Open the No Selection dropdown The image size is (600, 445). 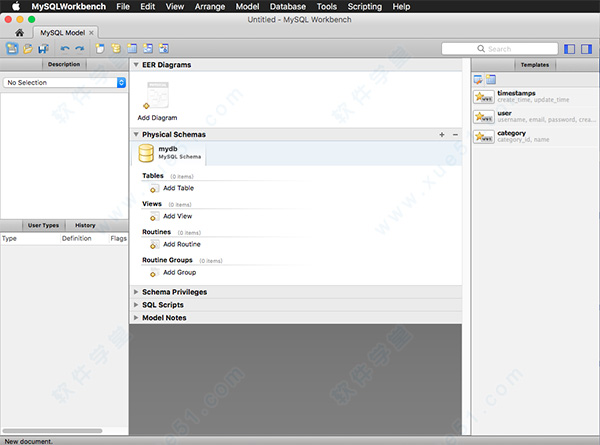(x=64, y=83)
